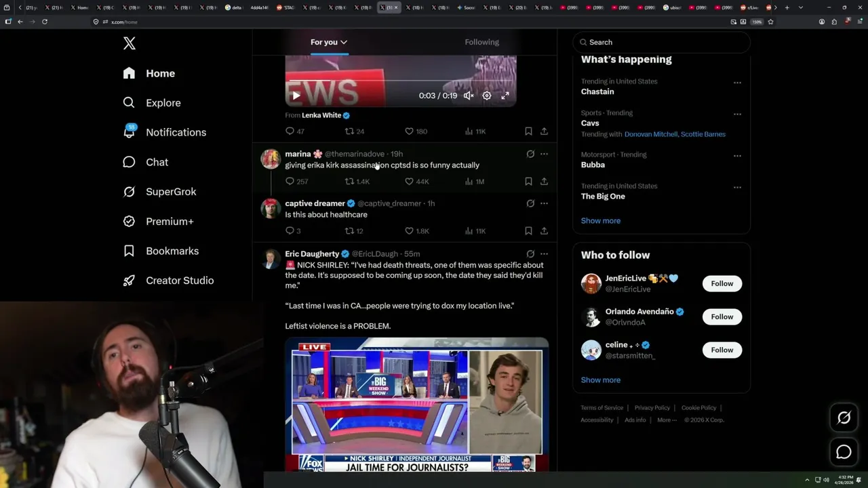Open more options for Chastain trend

click(x=737, y=83)
